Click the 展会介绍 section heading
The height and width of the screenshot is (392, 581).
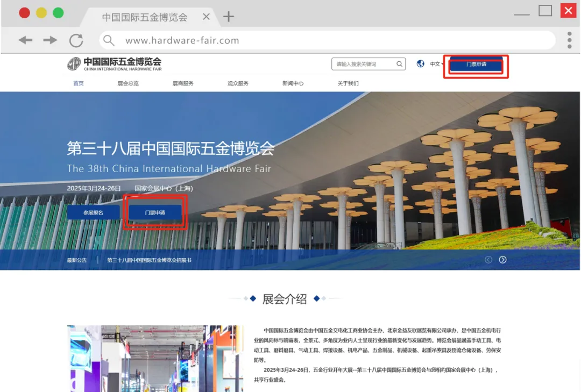[x=285, y=298]
